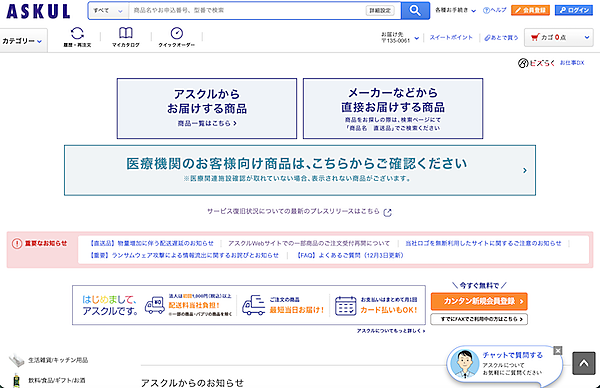The image size is (600, 388).
Task: Click the chat operator avatar
Action: coord(465,364)
